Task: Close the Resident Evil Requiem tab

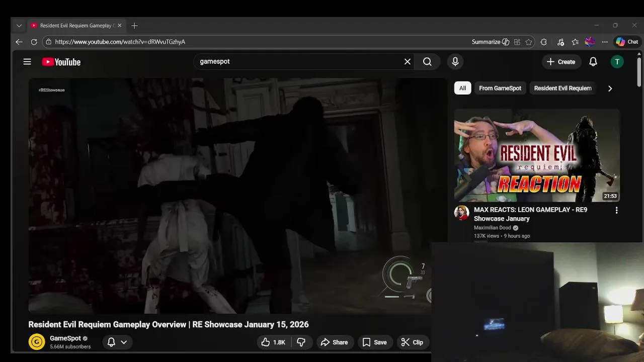Action: pyautogui.click(x=120, y=26)
